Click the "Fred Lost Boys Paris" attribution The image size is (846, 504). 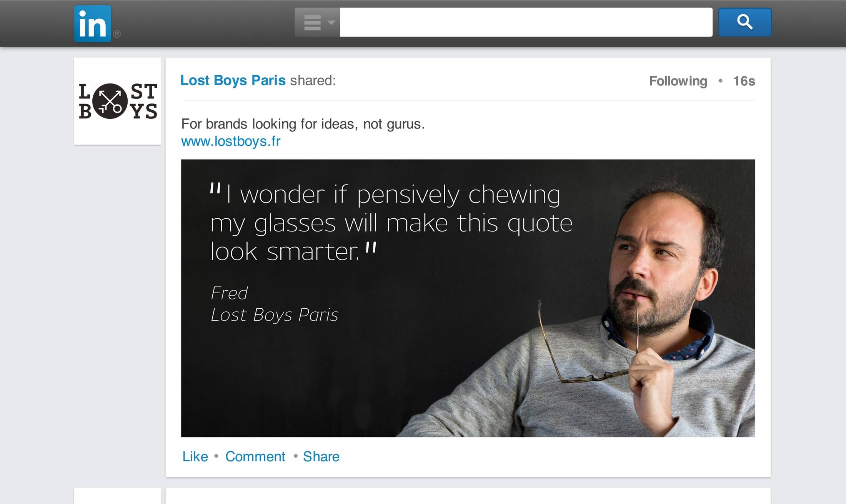click(274, 304)
